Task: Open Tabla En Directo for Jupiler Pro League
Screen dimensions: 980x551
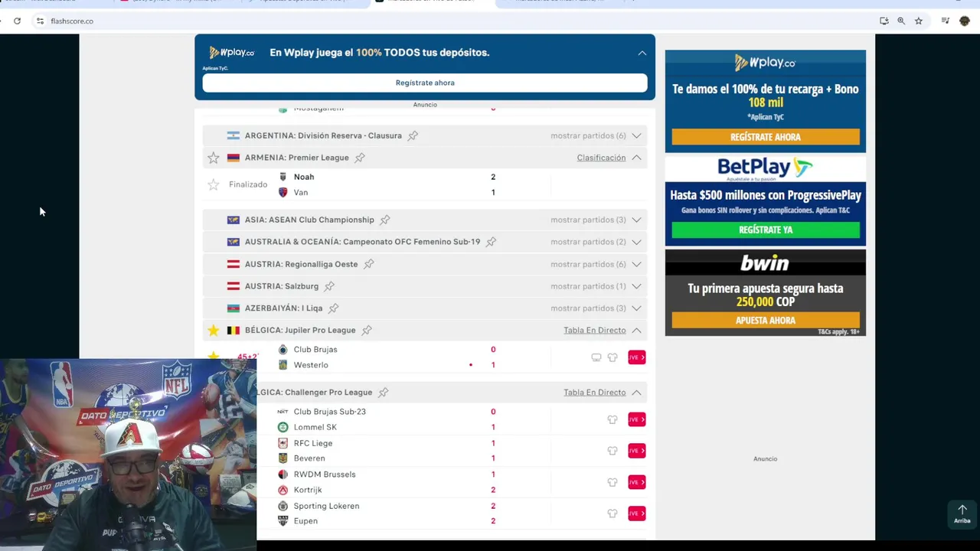Action: pyautogui.click(x=595, y=331)
